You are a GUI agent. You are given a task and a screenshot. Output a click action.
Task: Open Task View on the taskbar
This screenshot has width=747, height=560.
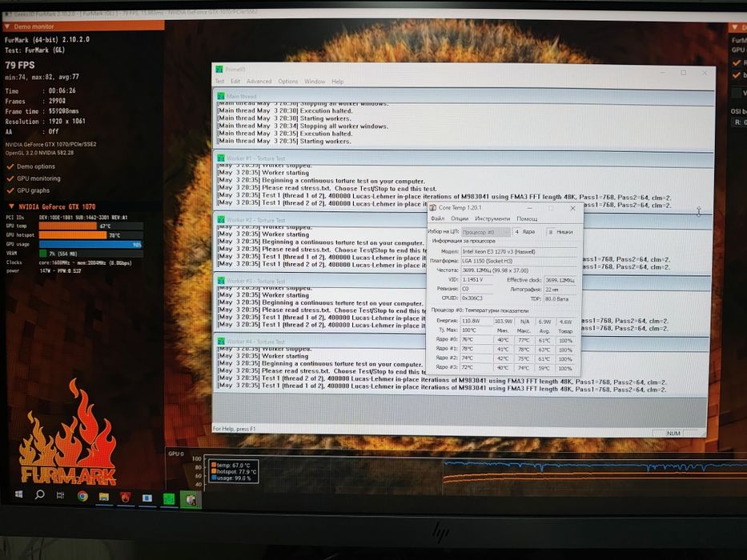pyautogui.click(x=61, y=495)
